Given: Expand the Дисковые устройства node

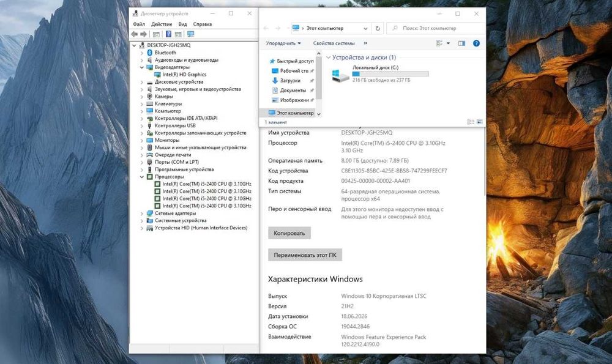Looking at the screenshot, I should pyautogui.click(x=142, y=82).
